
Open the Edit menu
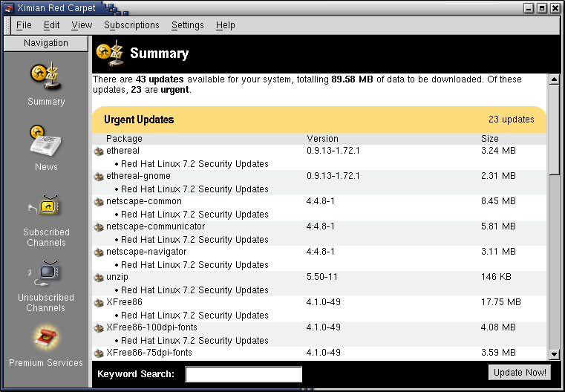pos(51,25)
